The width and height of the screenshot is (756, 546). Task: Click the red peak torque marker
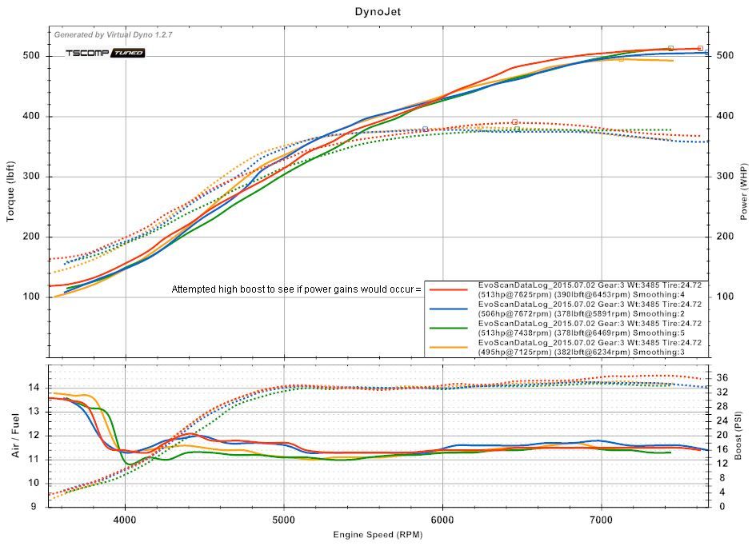[514, 122]
